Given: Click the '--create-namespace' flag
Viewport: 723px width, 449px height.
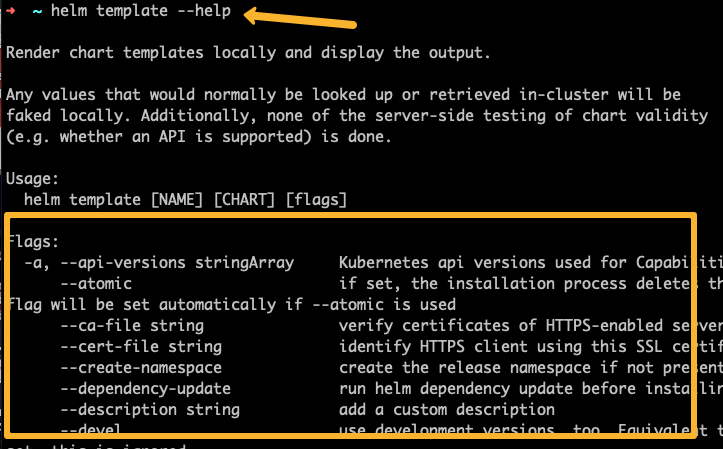Looking at the screenshot, I should (x=141, y=367).
